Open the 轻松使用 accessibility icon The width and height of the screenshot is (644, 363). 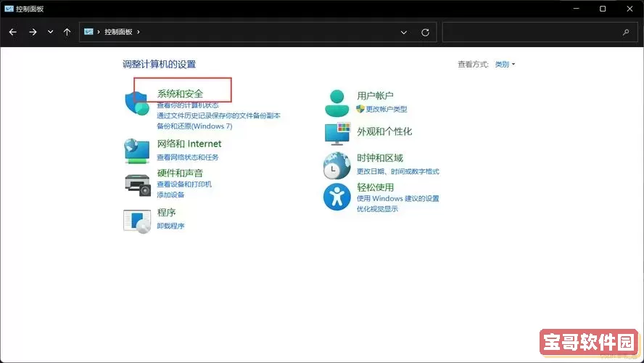coord(337,197)
